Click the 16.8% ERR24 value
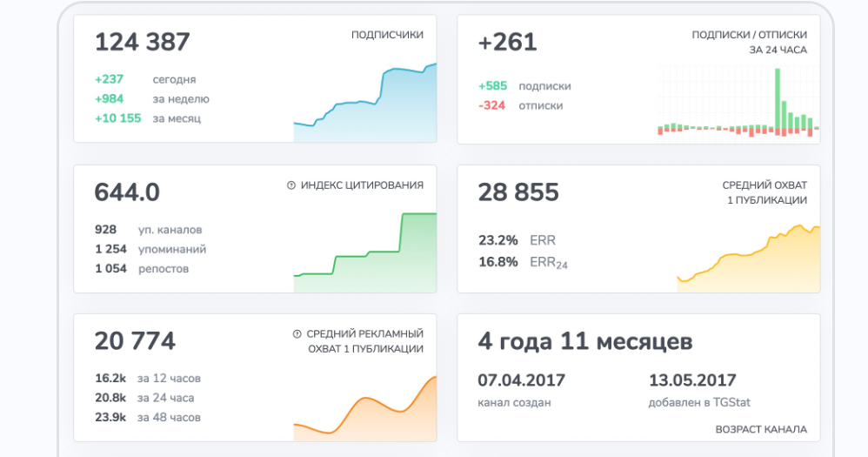Viewport: 868px width, 457px height. [x=498, y=261]
